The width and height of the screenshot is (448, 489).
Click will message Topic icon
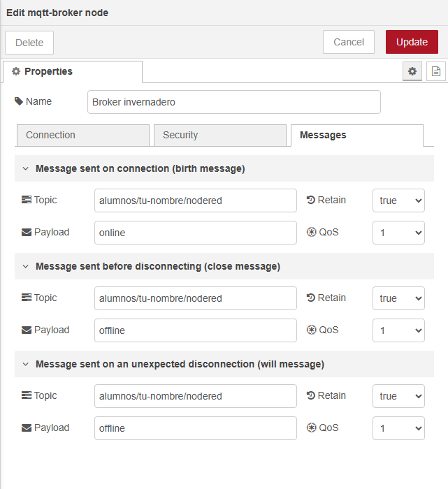pyautogui.click(x=27, y=395)
